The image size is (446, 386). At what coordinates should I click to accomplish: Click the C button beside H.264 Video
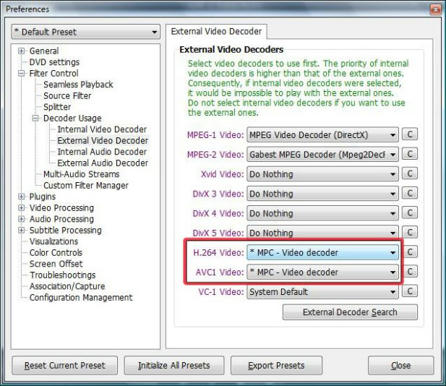(x=410, y=252)
